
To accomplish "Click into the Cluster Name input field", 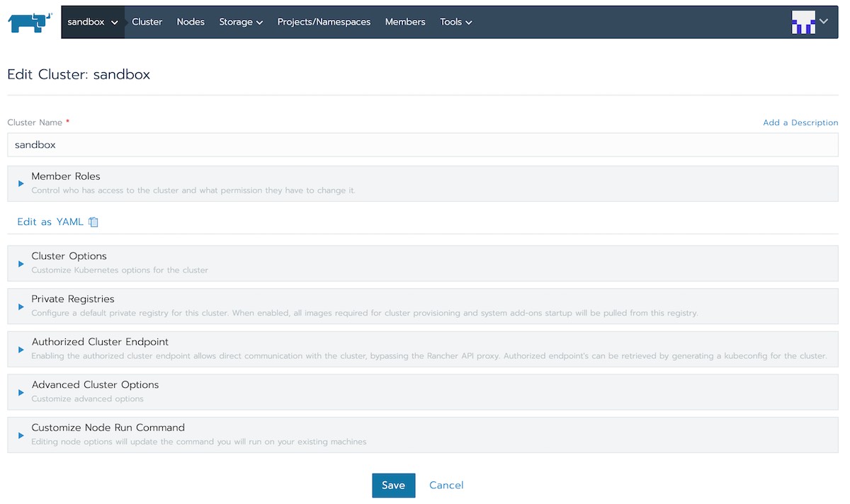I will click(x=422, y=144).
